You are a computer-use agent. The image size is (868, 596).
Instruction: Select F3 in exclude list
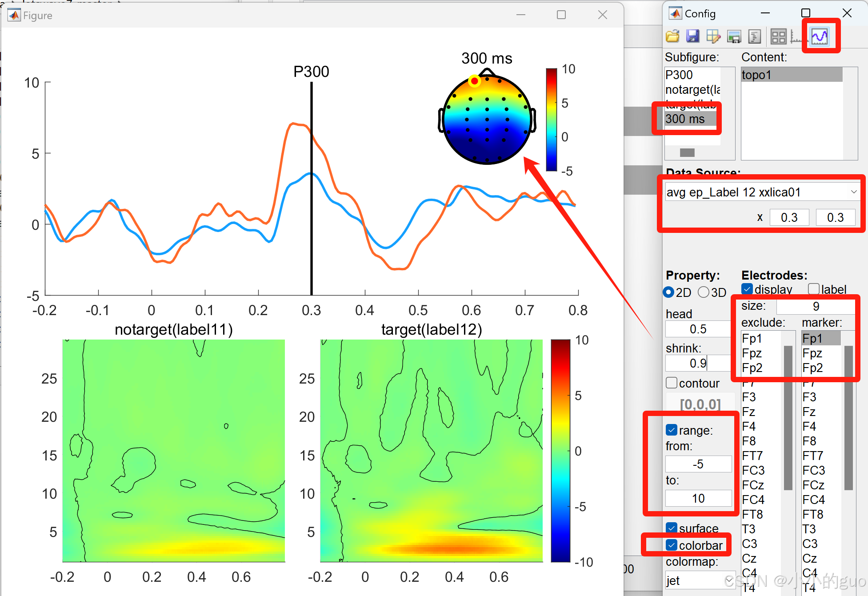[x=761, y=396]
